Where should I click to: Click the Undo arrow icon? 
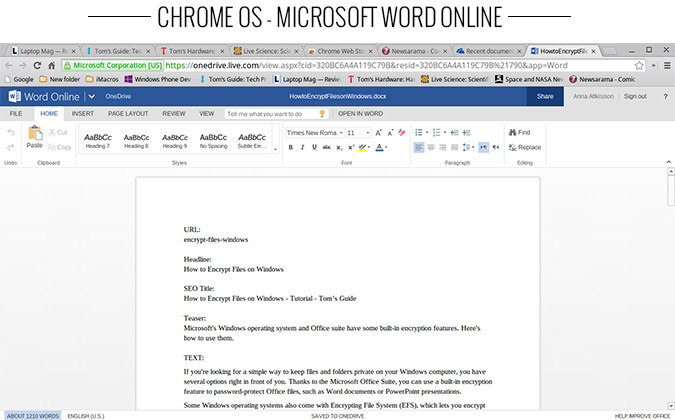pyautogui.click(x=10, y=133)
